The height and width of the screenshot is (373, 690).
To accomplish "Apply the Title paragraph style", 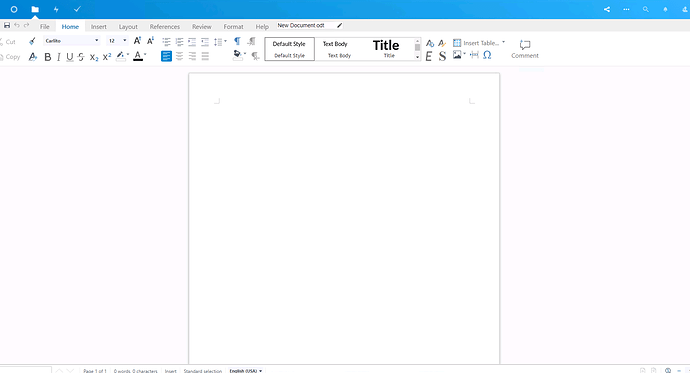I will (x=389, y=49).
